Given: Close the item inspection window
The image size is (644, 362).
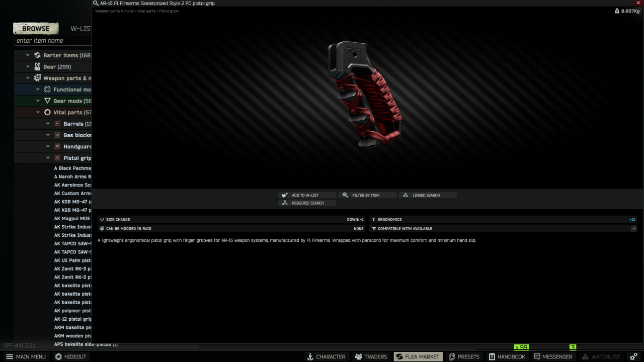Looking at the screenshot, I should point(638,3).
